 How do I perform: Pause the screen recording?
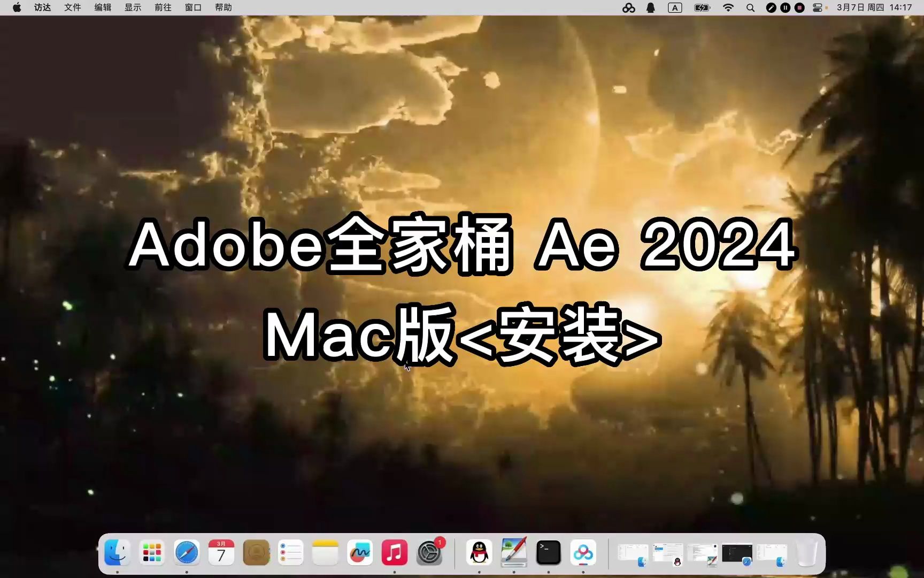pyautogui.click(x=785, y=7)
